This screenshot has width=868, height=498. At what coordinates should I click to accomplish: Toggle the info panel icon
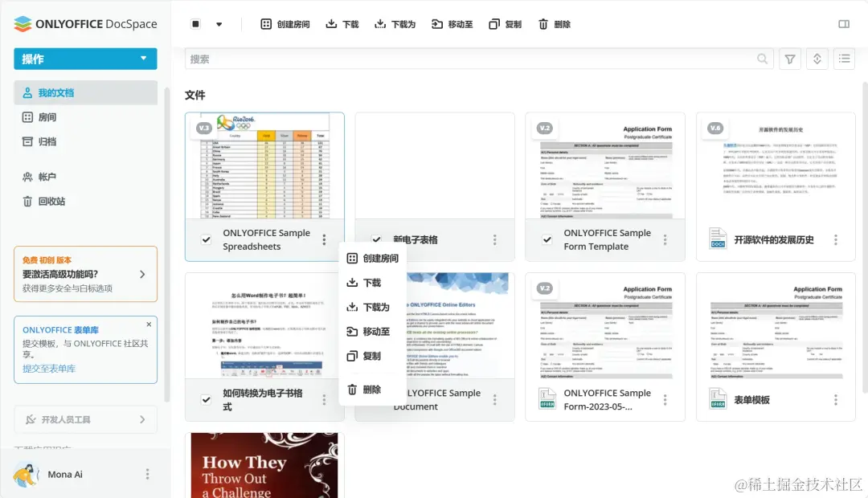pyautogui.click(x=844, y=24)
